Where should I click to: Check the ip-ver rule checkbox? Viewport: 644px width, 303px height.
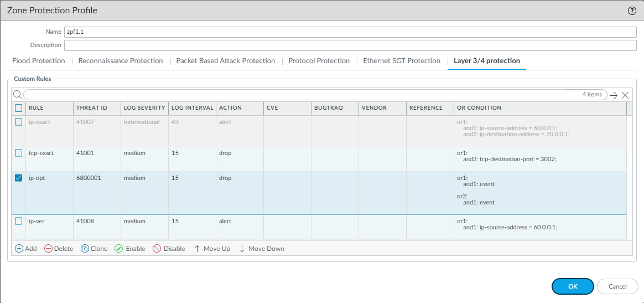point(19,221)
